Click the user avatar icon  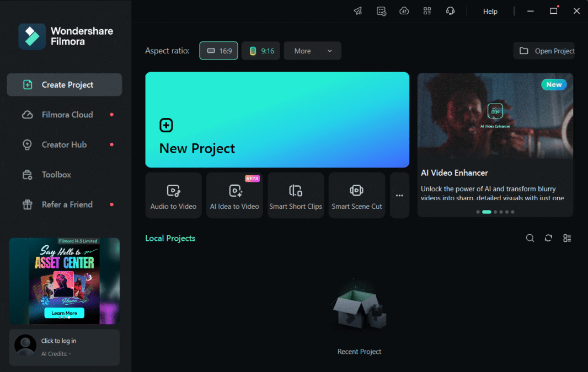click(x=25, y=345)
